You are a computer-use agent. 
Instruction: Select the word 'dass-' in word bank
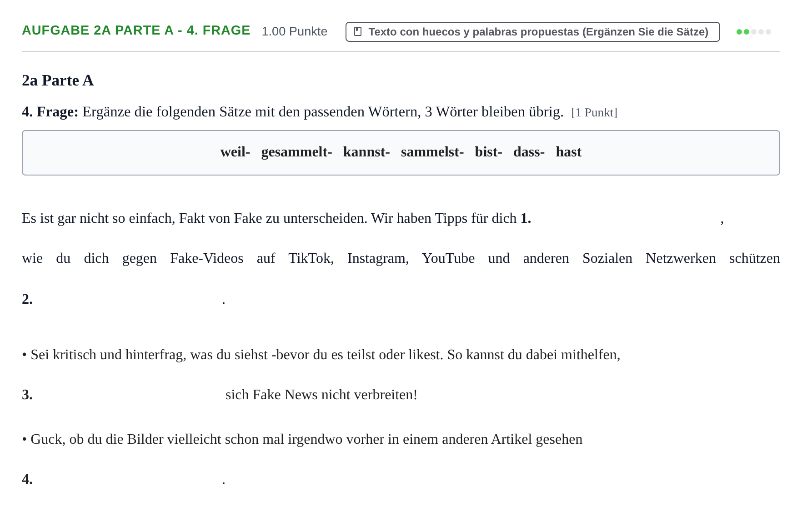[x=529, y=152]
